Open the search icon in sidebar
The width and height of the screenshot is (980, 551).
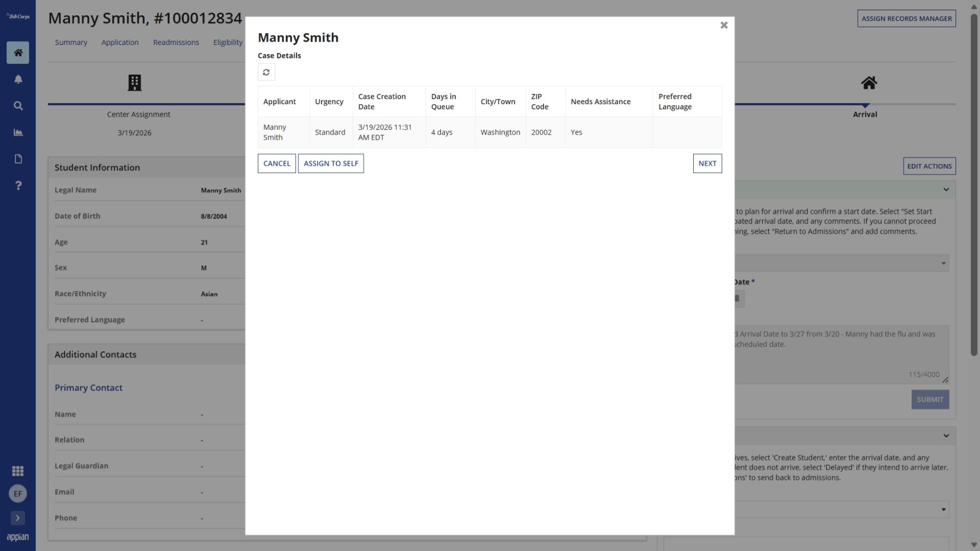pos(18,106)
